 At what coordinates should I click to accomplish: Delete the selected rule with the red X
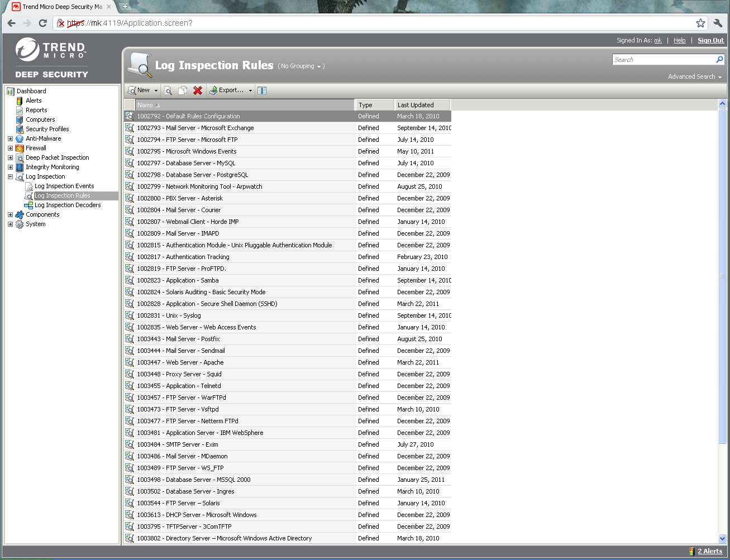click(198, 90)
